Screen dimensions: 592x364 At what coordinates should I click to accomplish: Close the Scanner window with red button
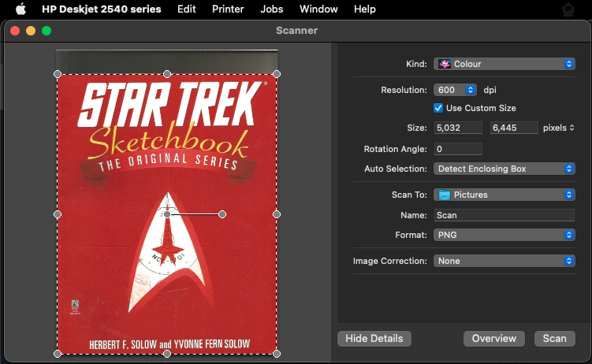point(15,31)
